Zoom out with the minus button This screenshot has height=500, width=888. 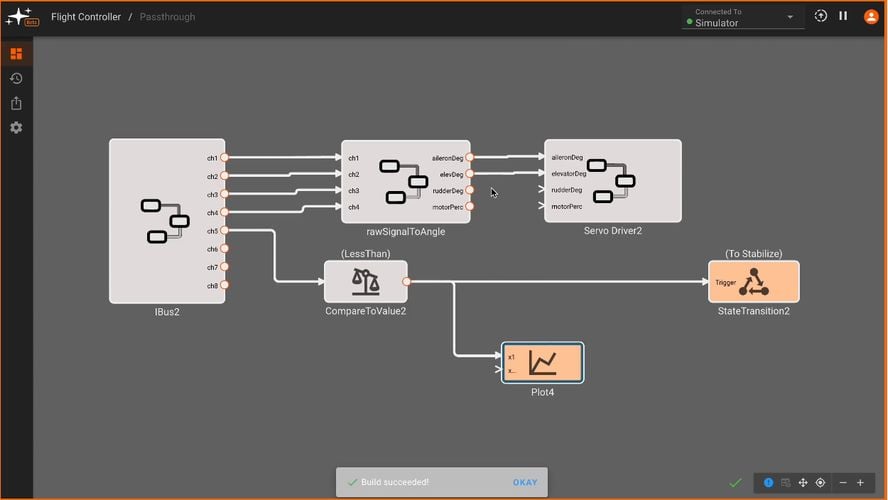click(x=843, y=482)
